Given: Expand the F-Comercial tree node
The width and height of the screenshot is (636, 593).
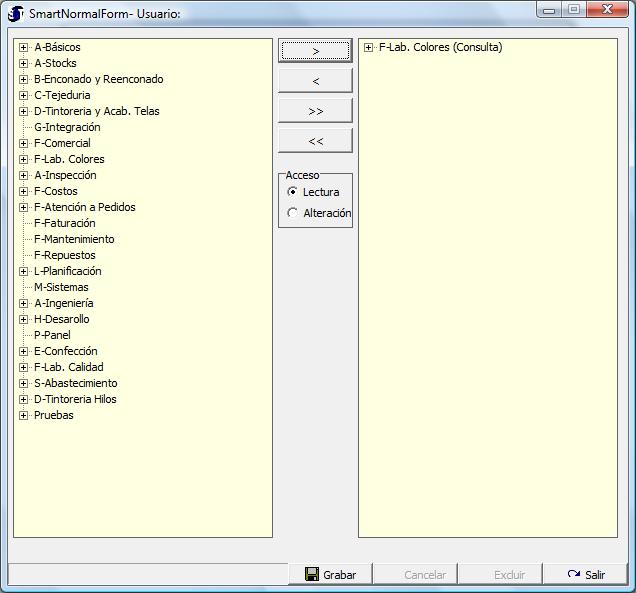Looking at the screenshot, I should coord(23,143).
